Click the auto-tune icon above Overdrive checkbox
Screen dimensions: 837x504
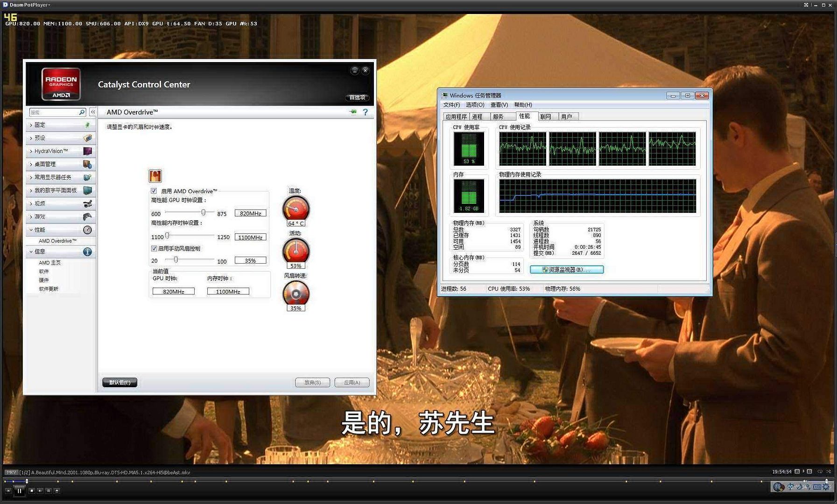pos(155,176)
